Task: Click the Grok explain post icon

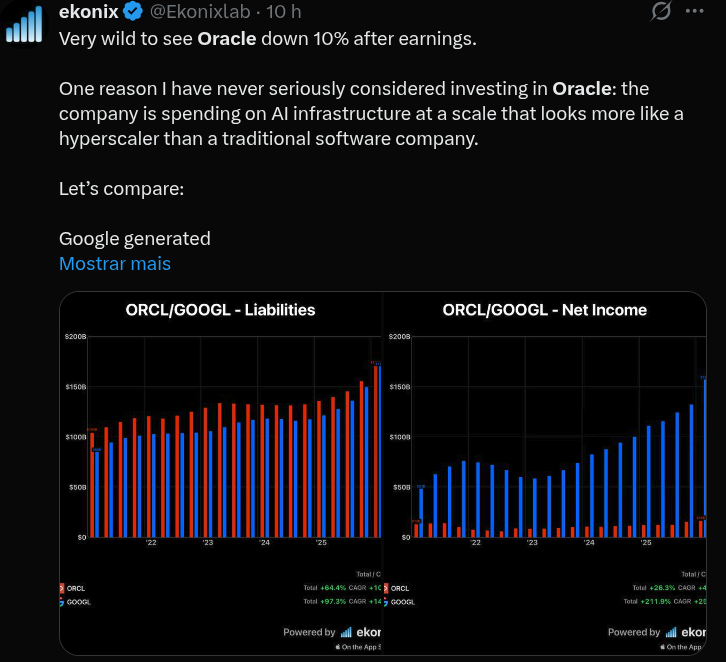Action: click(660, 11)
